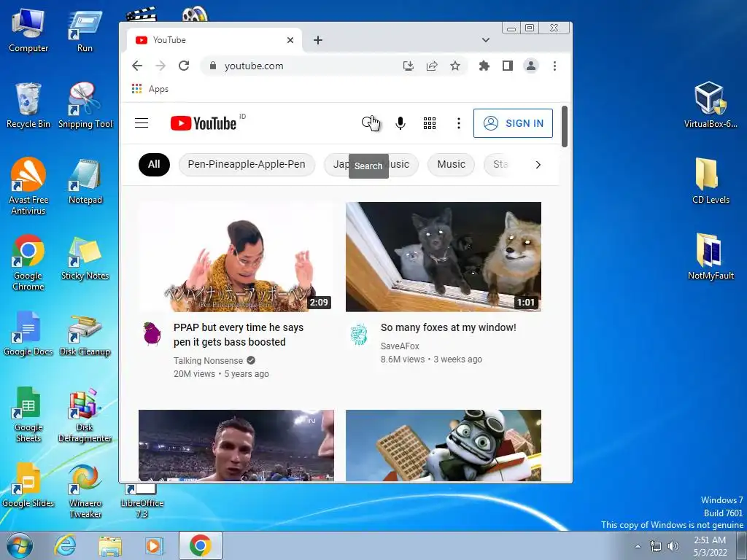The image size is (747, 560).
Task: Click the install app icon in address bar
Action: (x=409, y=66)
